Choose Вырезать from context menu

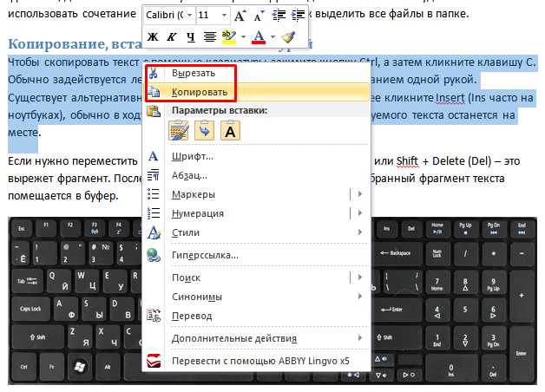click(257, 73)
